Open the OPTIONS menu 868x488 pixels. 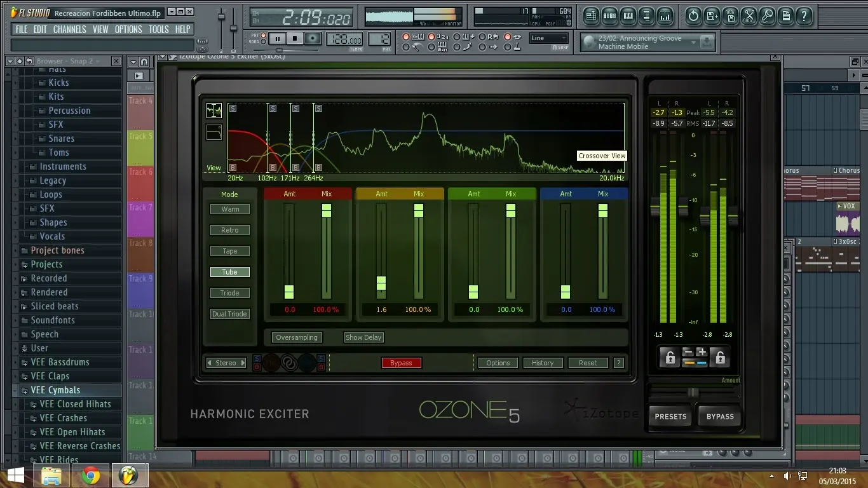(128, 29)
